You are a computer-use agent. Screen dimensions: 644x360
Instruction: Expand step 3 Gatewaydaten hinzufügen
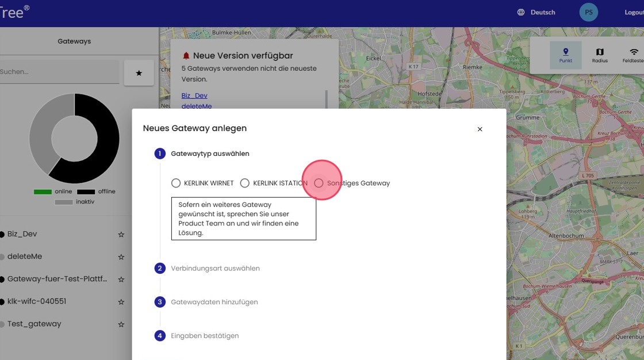[x=214, y=302]
